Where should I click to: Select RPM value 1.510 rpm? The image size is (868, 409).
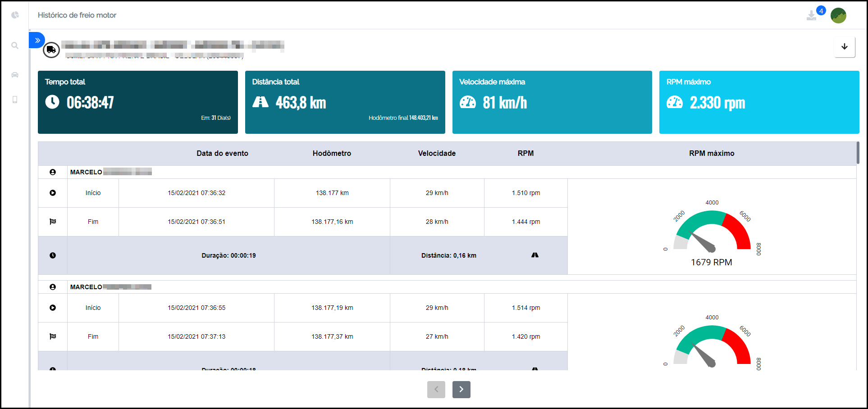click(x=526, y=193)
